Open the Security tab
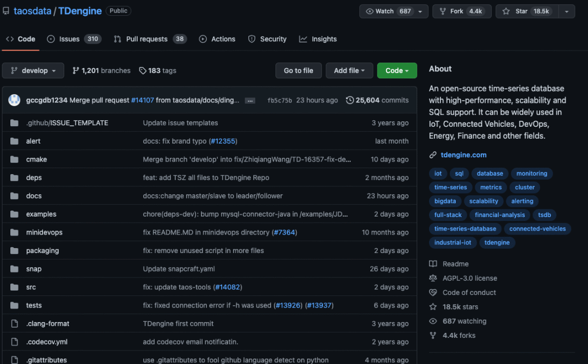The image size is (588, 364). point(267,39)
